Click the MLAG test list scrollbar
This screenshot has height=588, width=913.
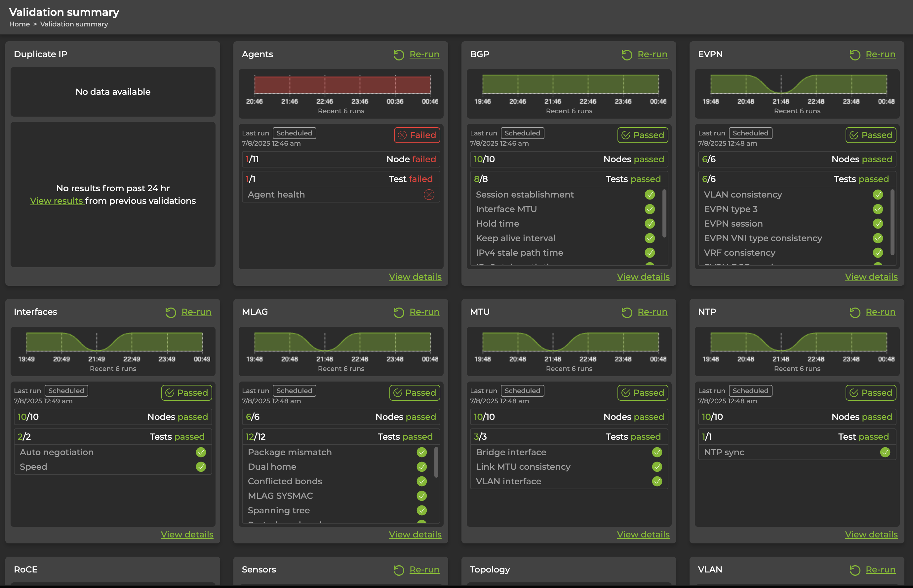436,462
